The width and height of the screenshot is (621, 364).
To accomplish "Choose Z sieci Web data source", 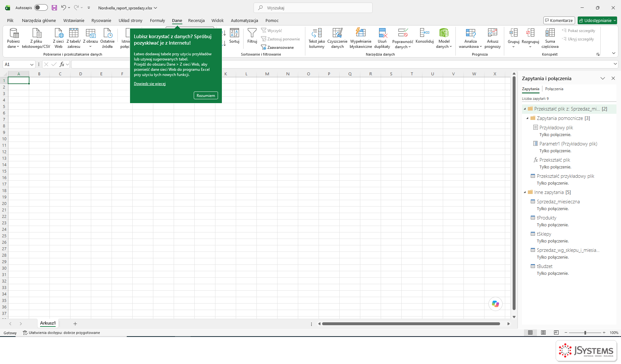I will point(59,38).
